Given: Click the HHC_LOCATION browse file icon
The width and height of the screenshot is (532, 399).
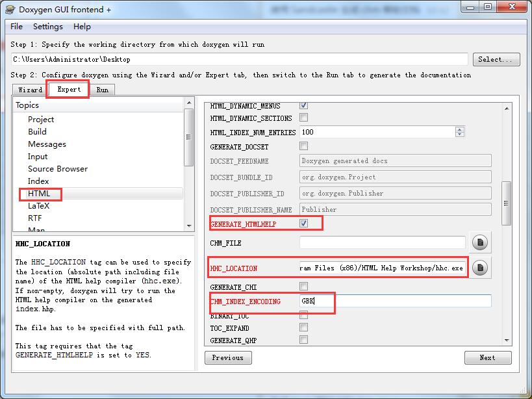Looking at the screenshot, I should (x=480, y=268).
